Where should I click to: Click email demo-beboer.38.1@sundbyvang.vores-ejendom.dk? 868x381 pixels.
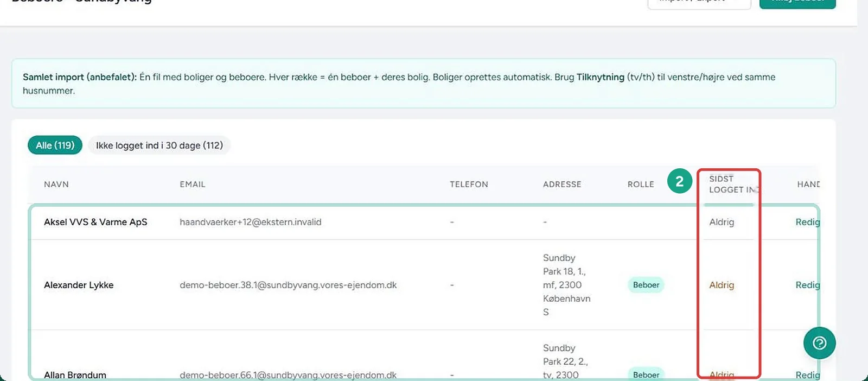pos(288,285)
